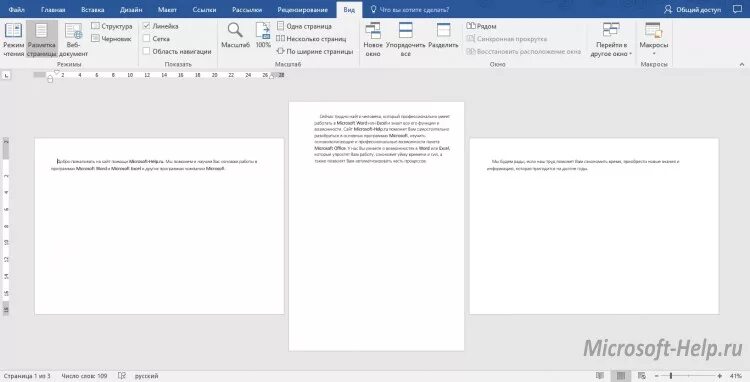
Task: Open Новое окно new window
Action: point(373,39)
